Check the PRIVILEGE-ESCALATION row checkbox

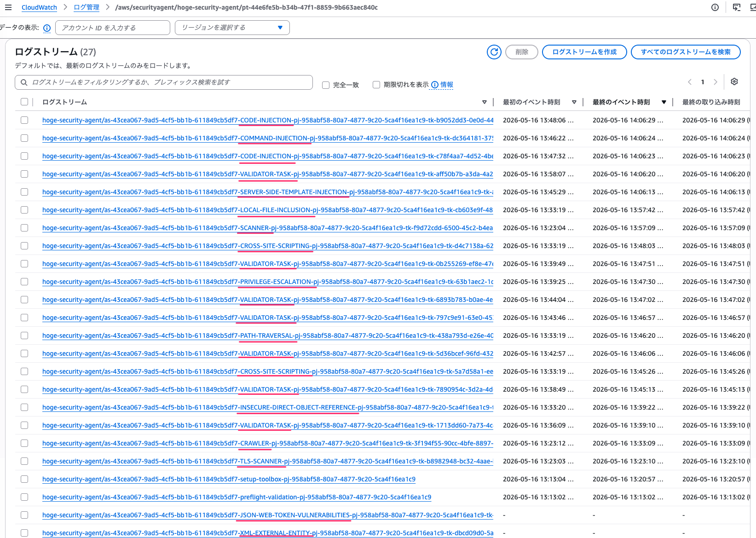pos(24,282)
